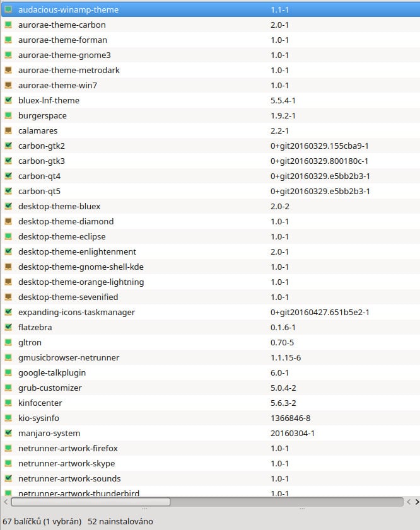Click version 0.70-5 of gltron
Viewport: 420px width, 530px height.
click(282, 342)
